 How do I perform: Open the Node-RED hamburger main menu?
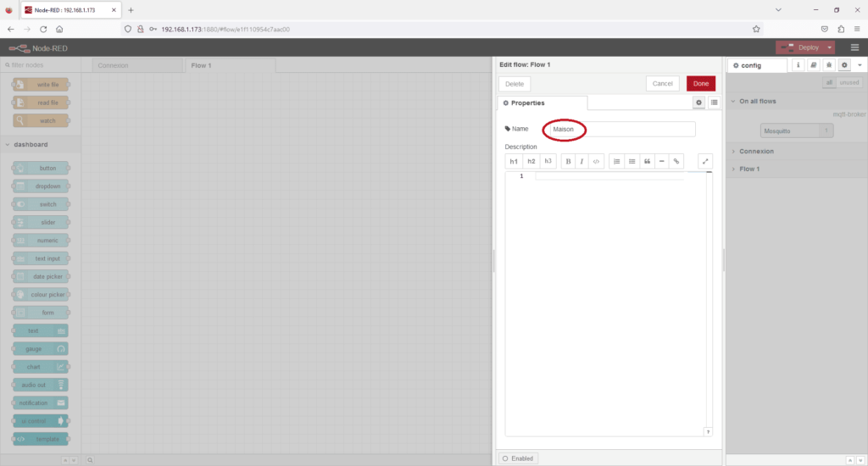pyautogui.click(x=854, y=47)
